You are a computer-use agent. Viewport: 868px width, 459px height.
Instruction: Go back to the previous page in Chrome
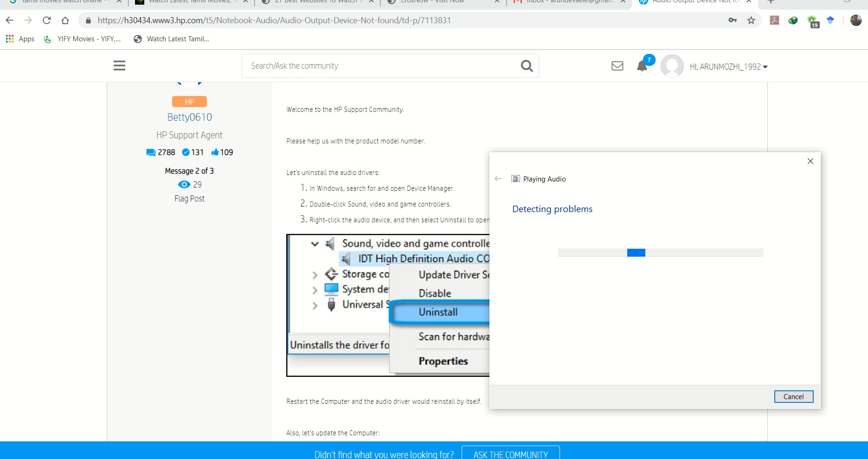pos(9,20)
